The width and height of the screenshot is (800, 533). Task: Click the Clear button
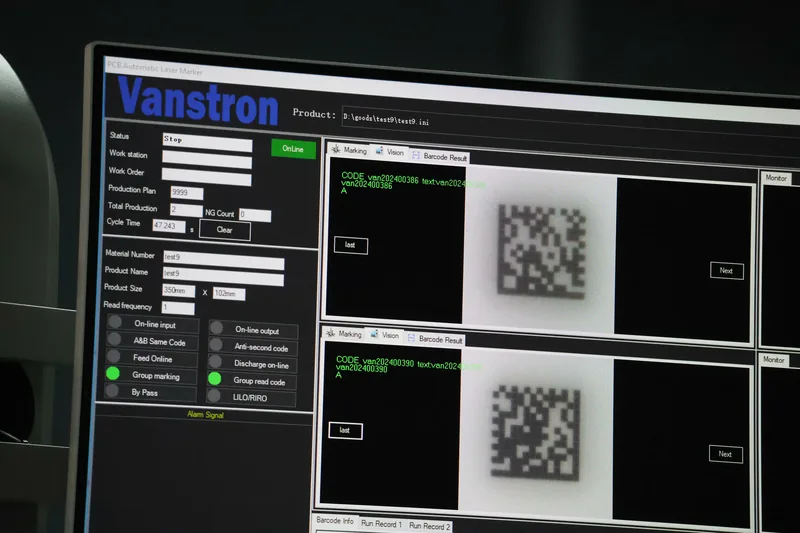[224, 230]
